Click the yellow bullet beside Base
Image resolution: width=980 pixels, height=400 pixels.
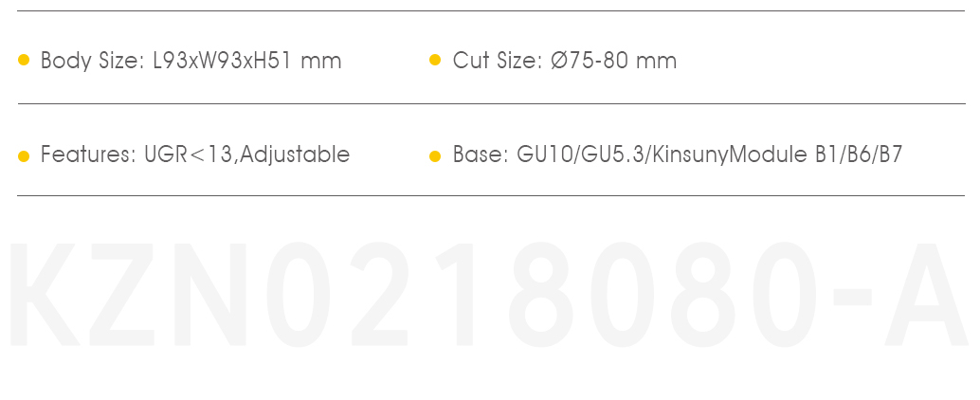435,156
